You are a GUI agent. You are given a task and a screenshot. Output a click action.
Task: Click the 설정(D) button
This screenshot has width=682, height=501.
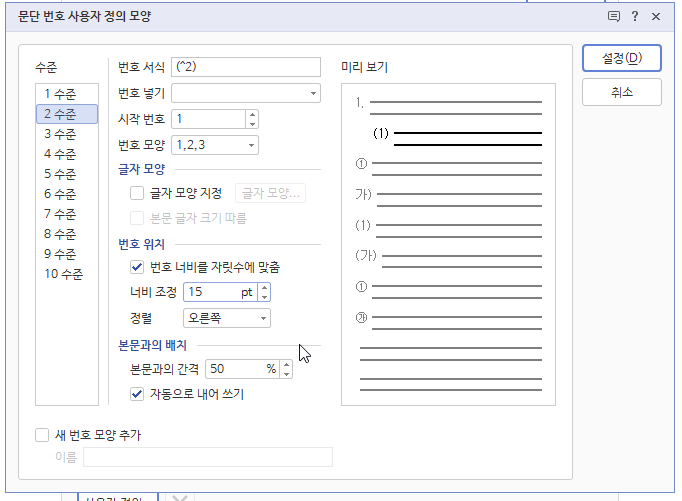[x=622, y=58]
